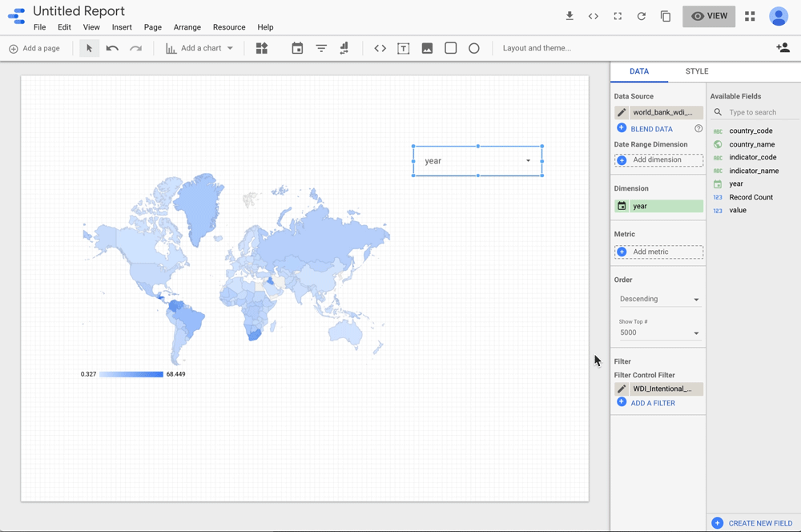The height and width of the screenshot is (532, 801).
Task: Draw a rectangle shape
Action: pyautogui.click(x=450, y=48)
